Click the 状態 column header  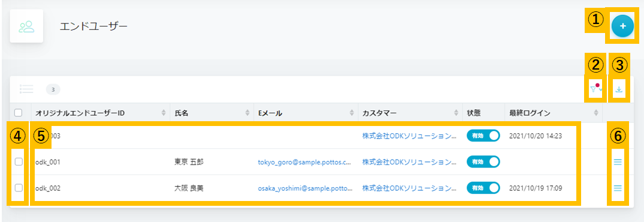pyautogui.click(x=473, y=113)
